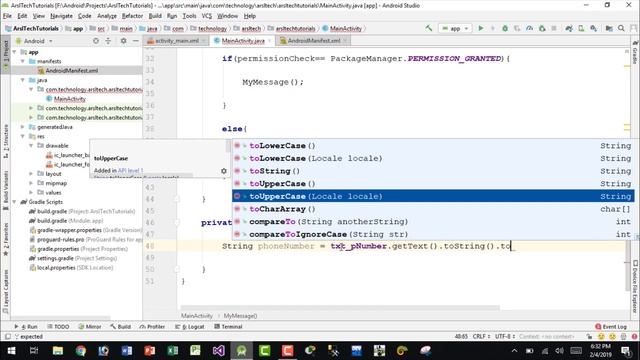Select toUpperCase(Locale locale) completion suggestion

(433, 196)
